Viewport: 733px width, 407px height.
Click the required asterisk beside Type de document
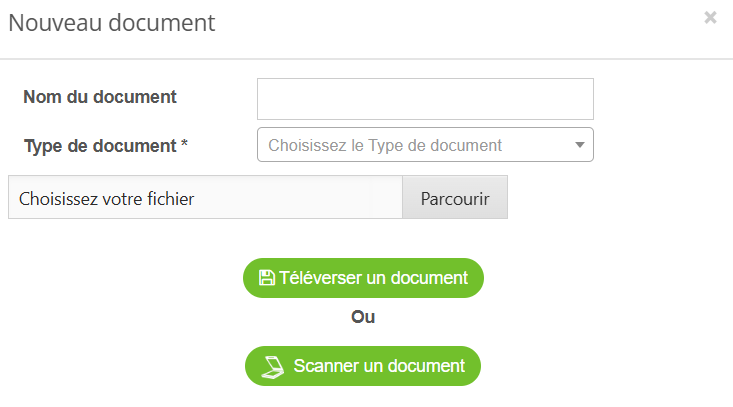pyautogui.click(x=184, y=145)
